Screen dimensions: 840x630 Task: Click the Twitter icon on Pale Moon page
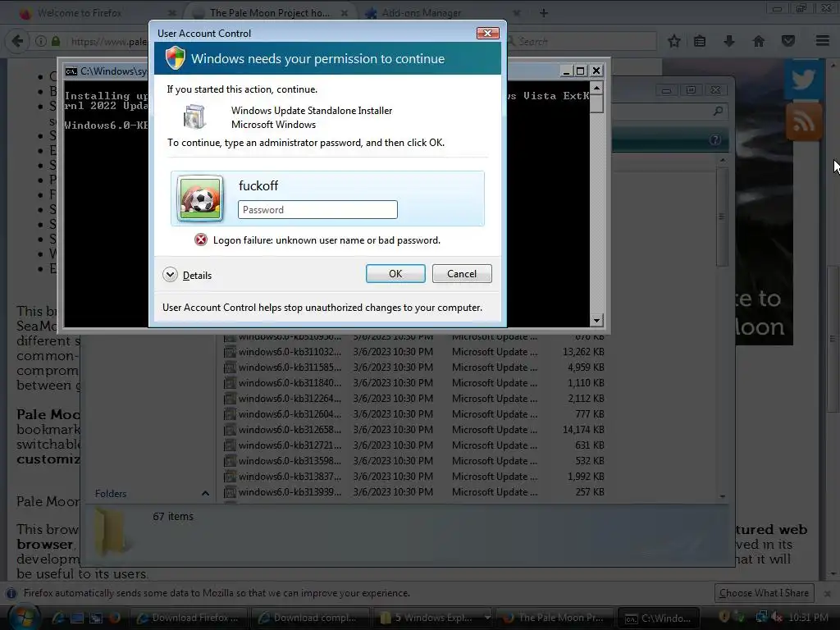click(x=803, y=80)
